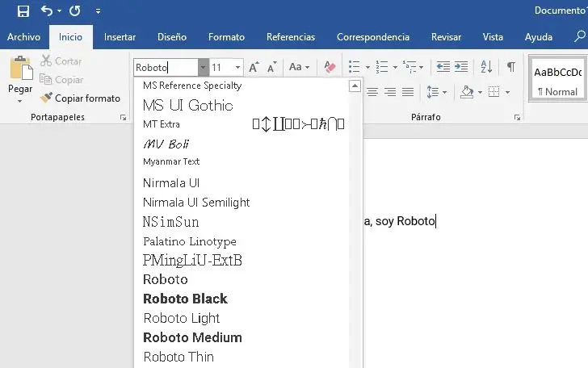Sort text with the A-Z icon
This screenshot has width=588, height=368.
point(486,67)
